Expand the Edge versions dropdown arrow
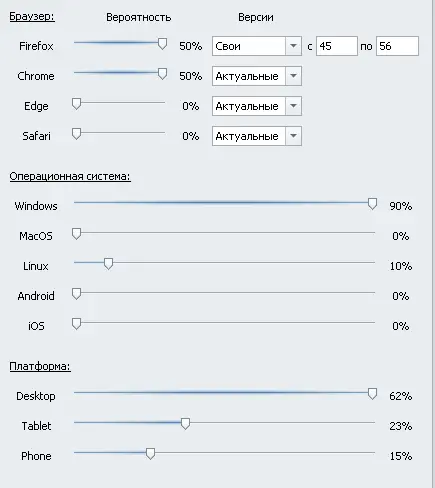This screenshot has width=435, height=488. point(293,106)
